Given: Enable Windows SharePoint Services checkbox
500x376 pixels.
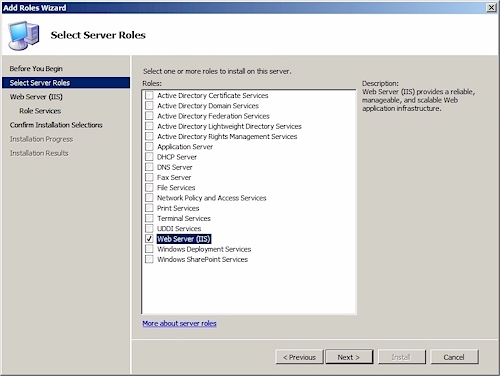Looking at the screenshot, I should tap(149, 259).
